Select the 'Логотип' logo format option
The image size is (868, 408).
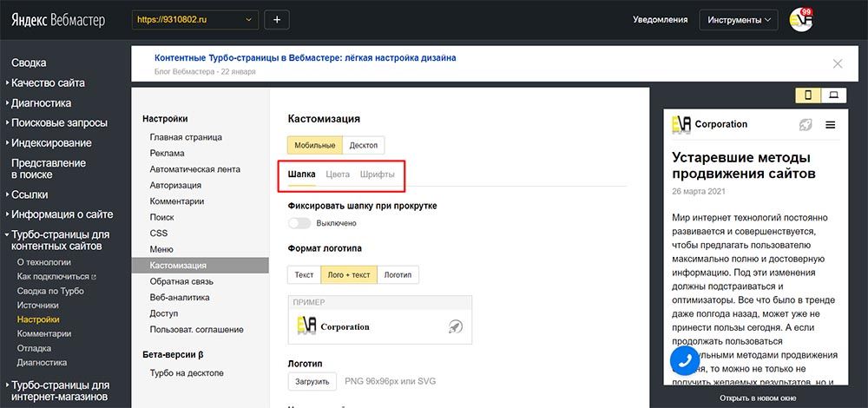(x=398, y=274)
